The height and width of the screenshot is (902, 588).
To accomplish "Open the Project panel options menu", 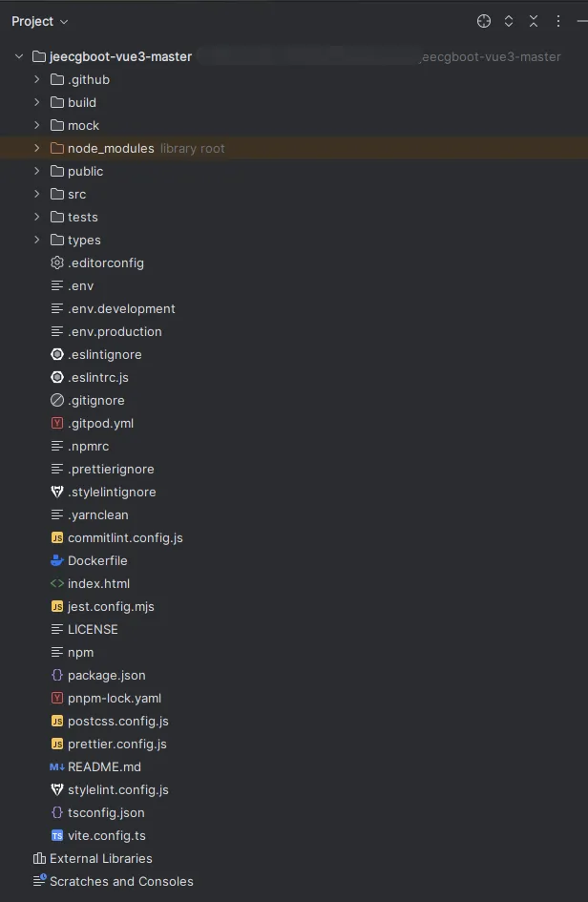I will pyautogui.click(x=558, y=21).
